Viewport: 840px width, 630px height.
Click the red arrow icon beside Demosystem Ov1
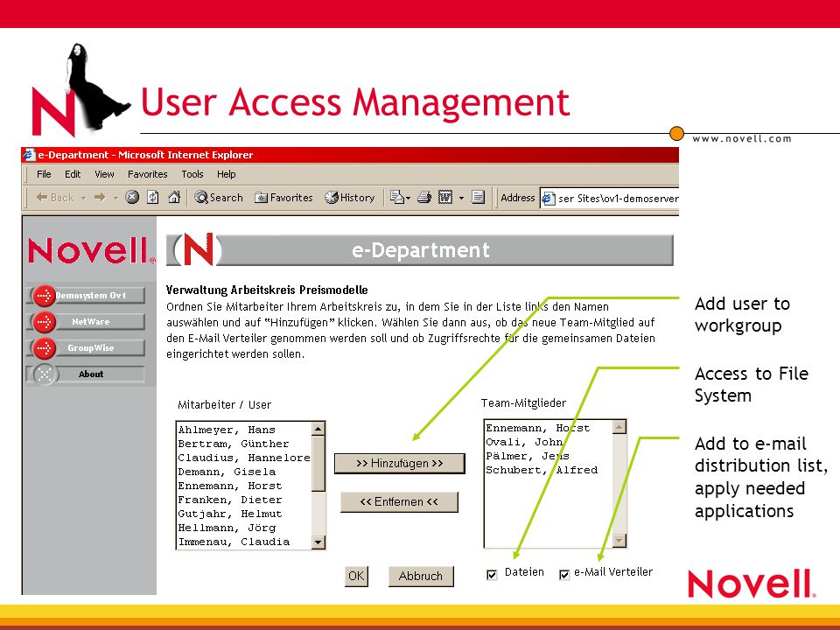pos(45,295)
